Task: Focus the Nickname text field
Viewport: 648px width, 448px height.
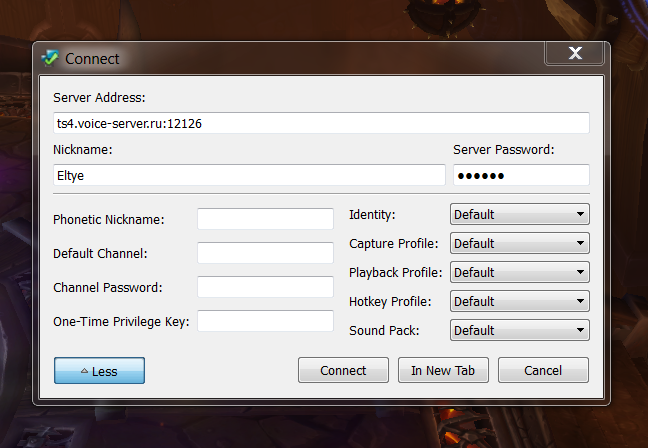Action: point(249,175)
